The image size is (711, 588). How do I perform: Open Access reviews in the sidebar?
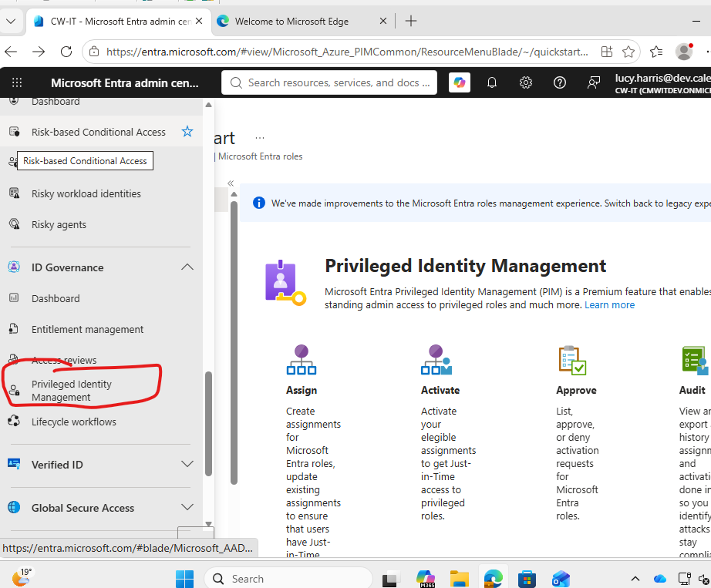point(64,360)
